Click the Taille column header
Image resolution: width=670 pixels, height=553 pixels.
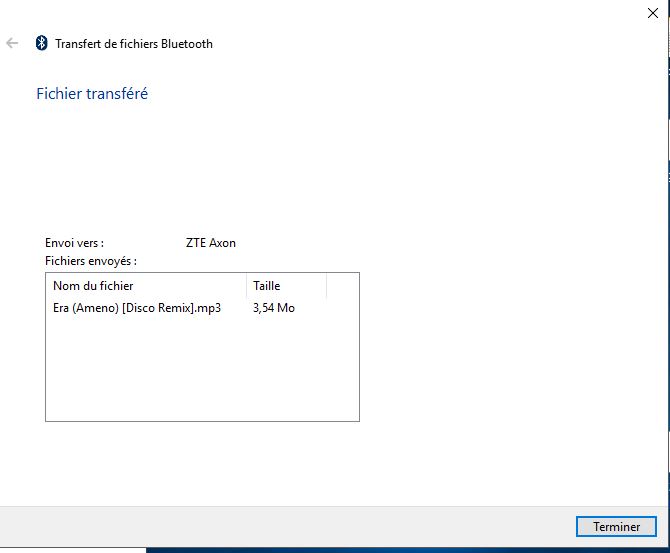click(286, 285)
